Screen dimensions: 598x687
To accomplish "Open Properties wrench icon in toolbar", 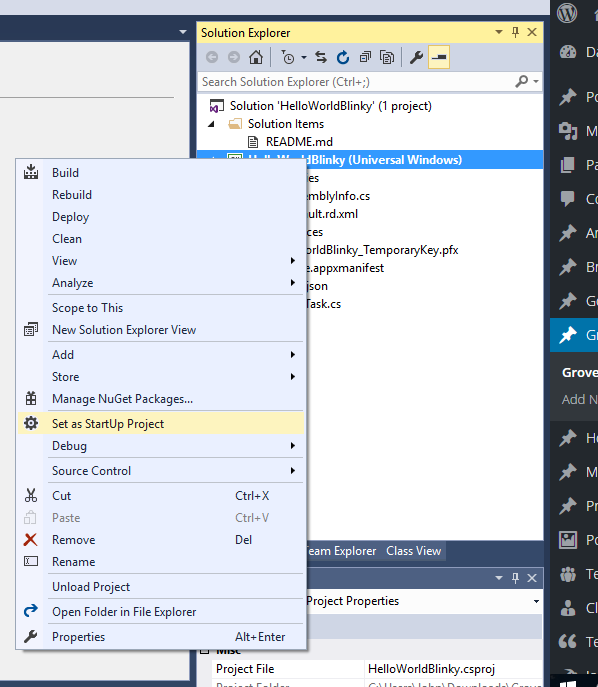I will (x=416, y=57).
